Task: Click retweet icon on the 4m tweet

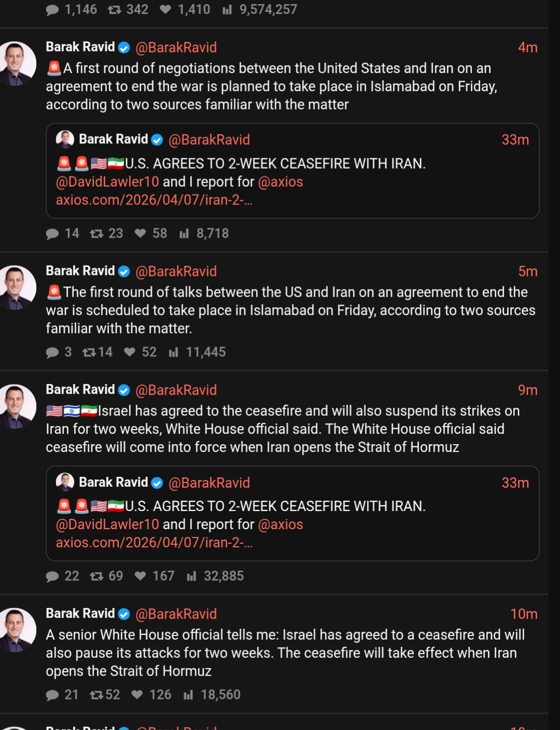Action: (x=97, y=233)
